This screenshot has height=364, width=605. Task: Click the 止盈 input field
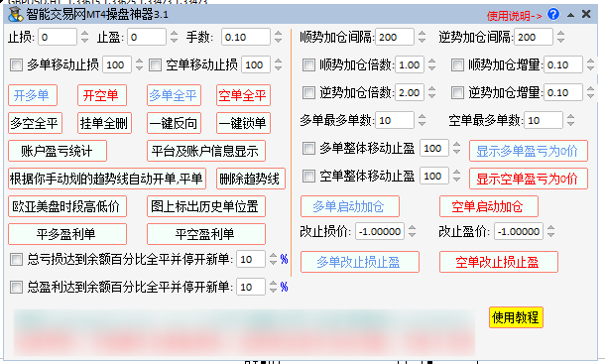[x=147, y=37]
